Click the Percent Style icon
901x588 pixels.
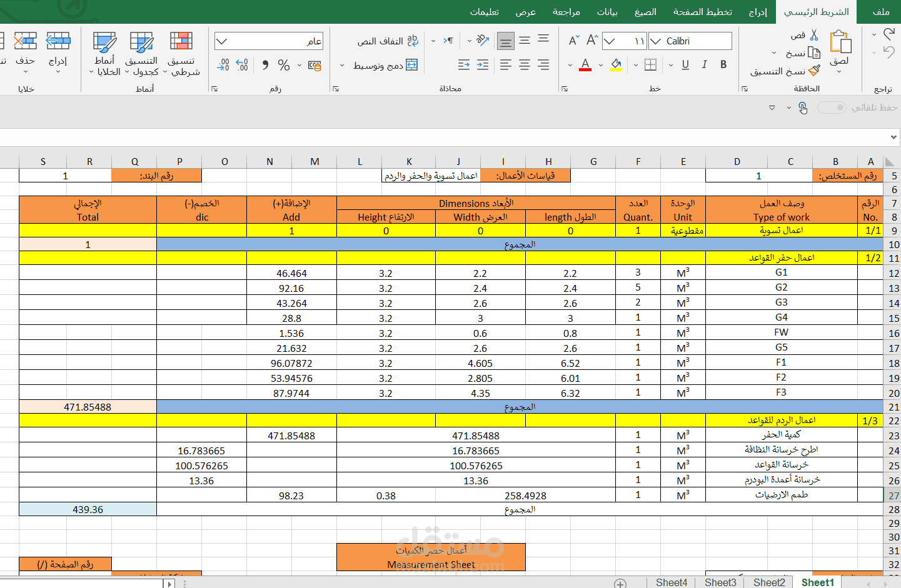[284, 65]
